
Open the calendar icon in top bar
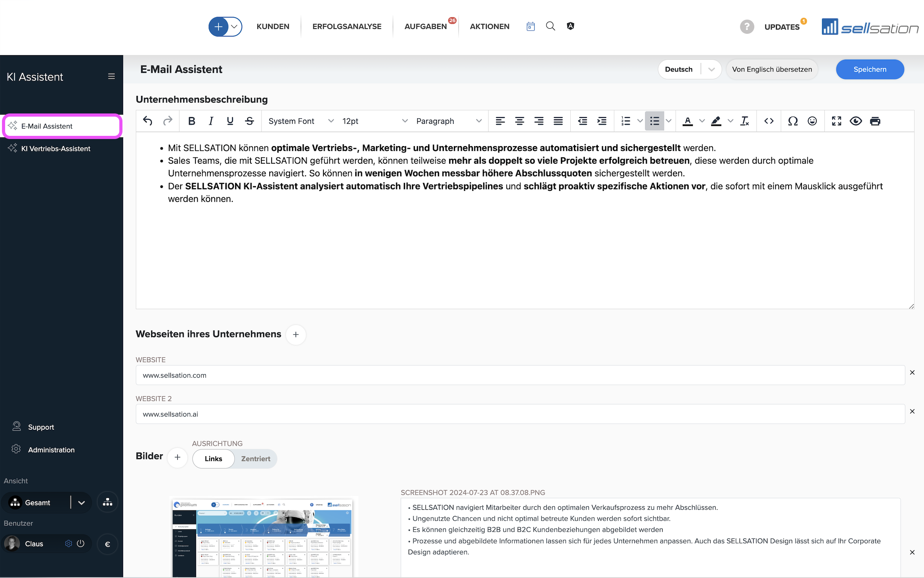tap(531, 26)
